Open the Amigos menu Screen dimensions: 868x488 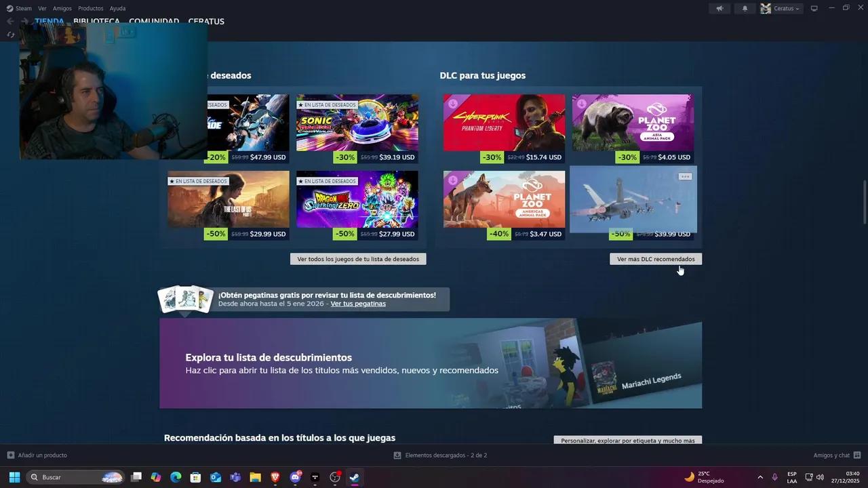click(62, 8)
